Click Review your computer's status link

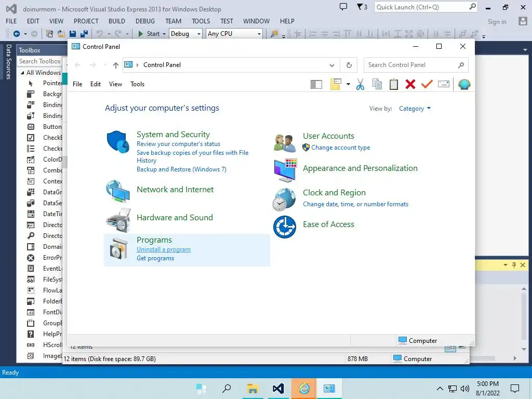[x=179, y=144]
